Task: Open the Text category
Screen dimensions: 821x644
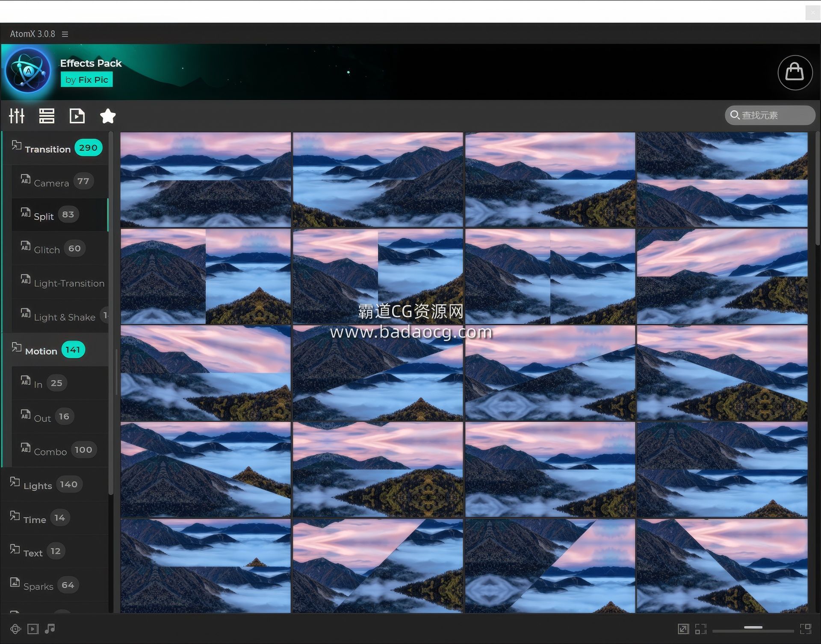Action: [x=55, y=552]
